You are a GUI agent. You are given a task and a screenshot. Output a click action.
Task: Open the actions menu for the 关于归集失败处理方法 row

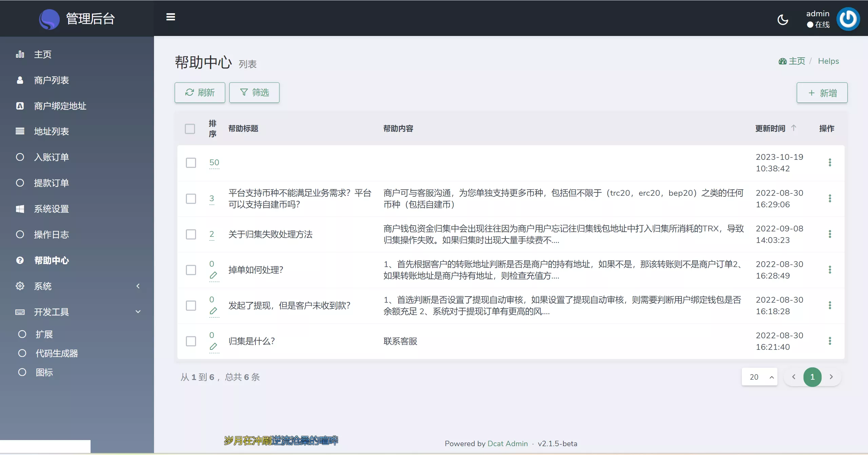[830, 234]
